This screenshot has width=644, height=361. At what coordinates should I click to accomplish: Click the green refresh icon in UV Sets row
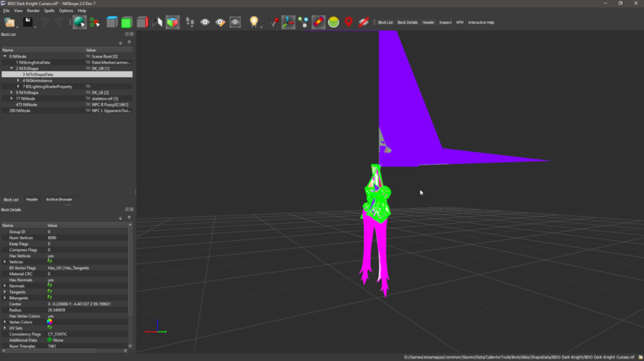click(50, 328)
